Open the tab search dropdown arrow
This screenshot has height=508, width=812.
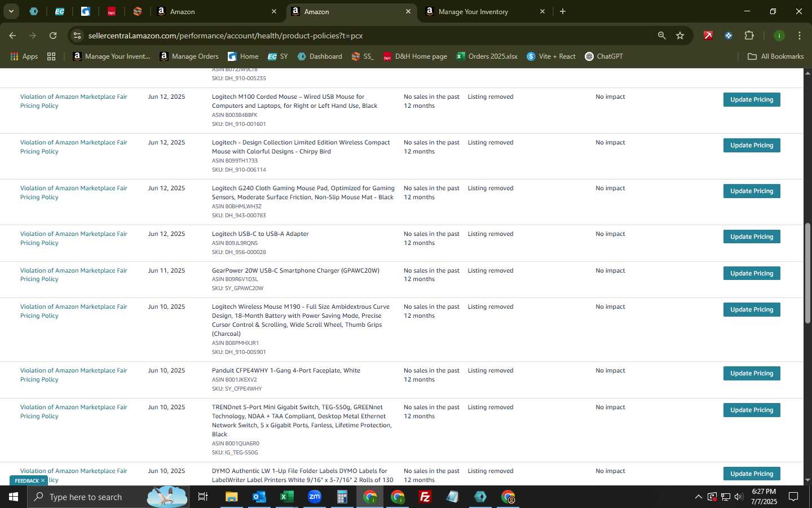[11, 11]
